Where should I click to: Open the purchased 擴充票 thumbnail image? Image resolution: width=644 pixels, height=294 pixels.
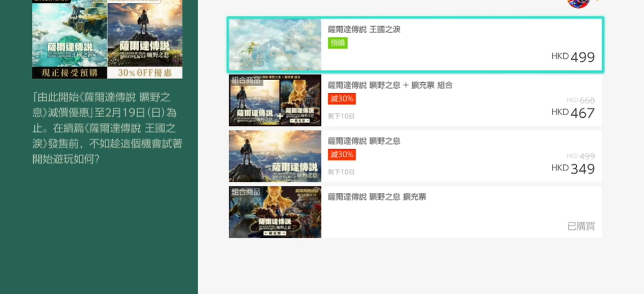275,212
